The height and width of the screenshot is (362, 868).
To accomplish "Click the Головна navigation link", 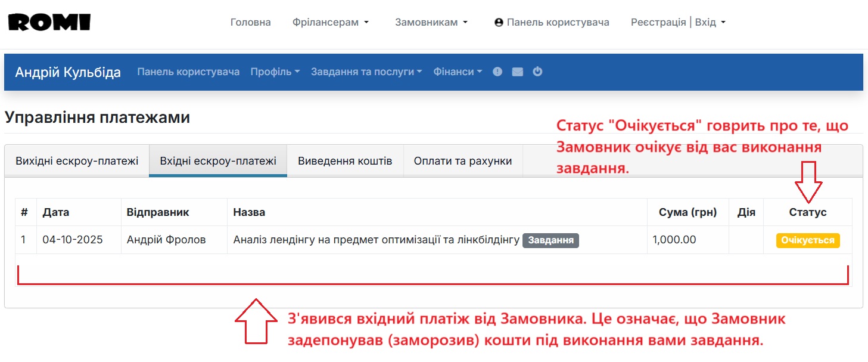I will (250, 22).
